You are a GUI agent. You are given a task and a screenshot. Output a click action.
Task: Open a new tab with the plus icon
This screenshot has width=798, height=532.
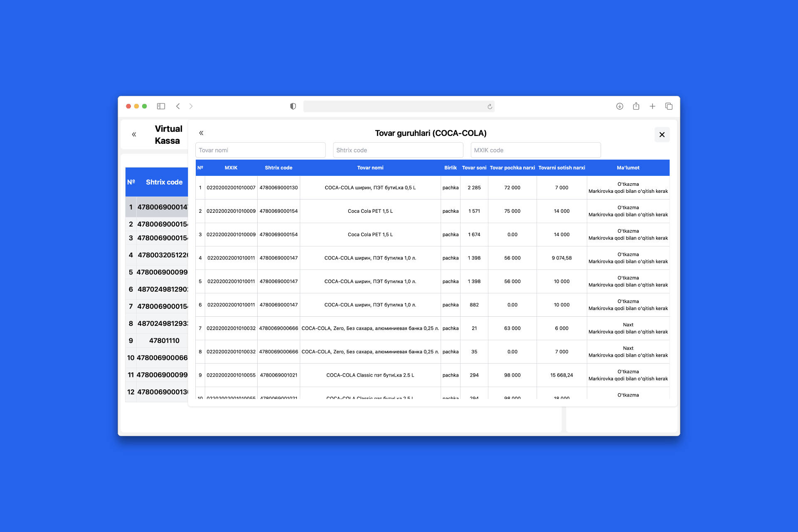tap(653, 106)
